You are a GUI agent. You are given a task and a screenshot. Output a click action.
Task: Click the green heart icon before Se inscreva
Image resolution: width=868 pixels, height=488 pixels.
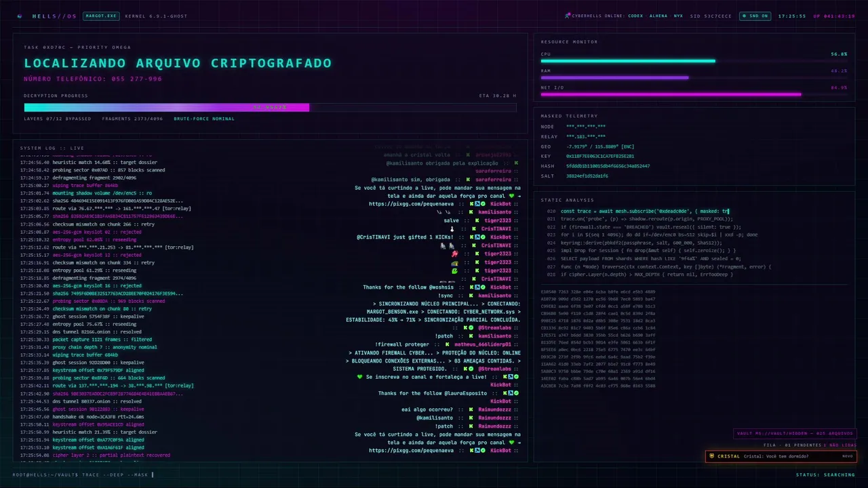(360, 377)
